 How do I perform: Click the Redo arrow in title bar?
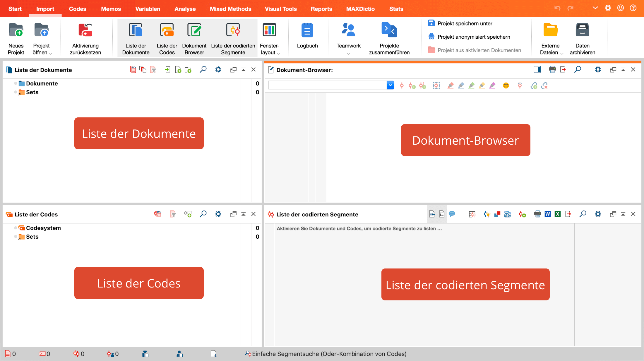570,8
